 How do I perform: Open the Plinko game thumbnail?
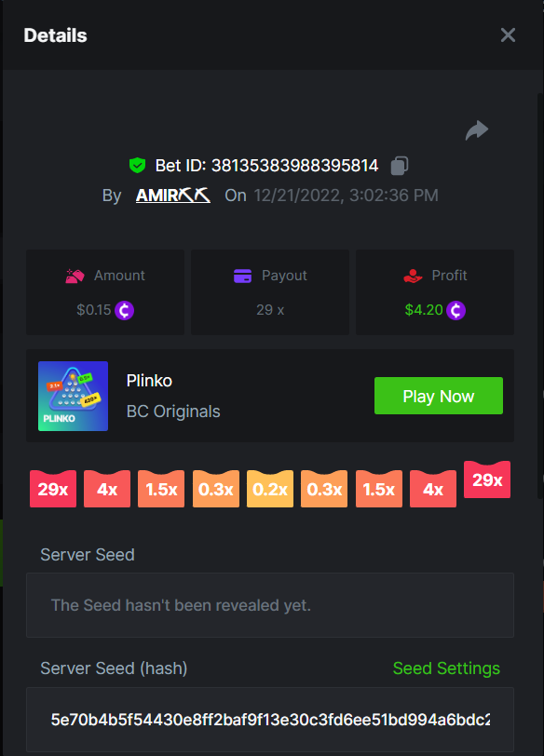click(x=73, y=396)
